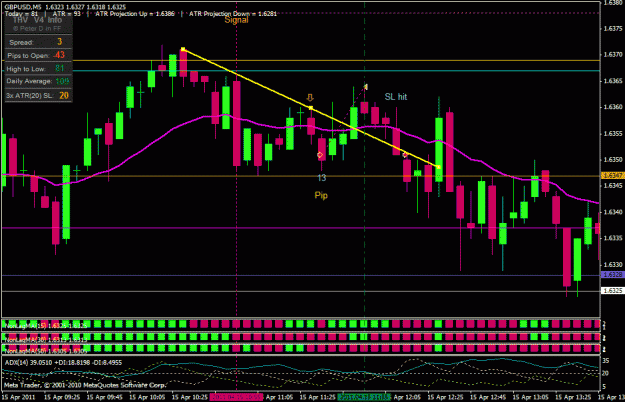625x402 pixels.
Task: Click the orange down arrow signal marker
Action: (310, 98)
